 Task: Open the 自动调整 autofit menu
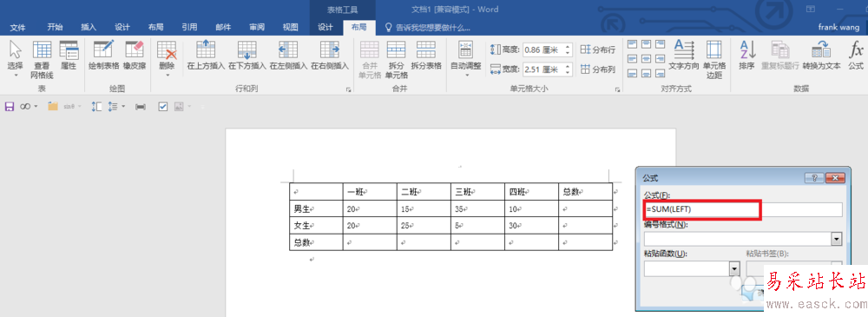465,58
